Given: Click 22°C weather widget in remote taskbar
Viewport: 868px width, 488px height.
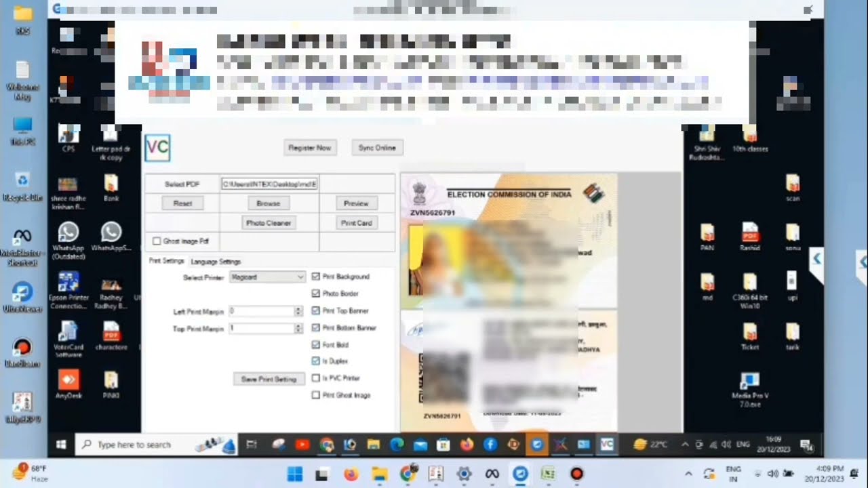Looking at the screenshot, I should [651, 445].
